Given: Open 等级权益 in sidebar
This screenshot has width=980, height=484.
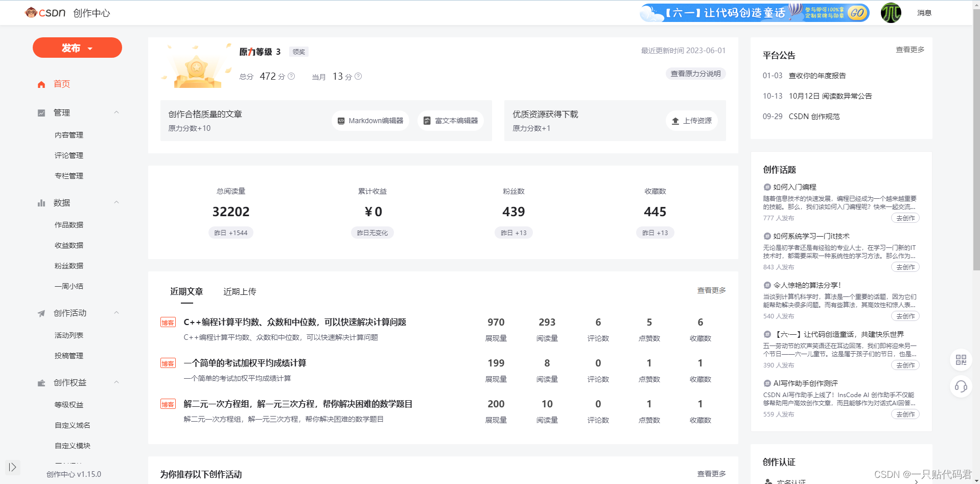Looking at the screenshot, I should (x=69, y=405).
